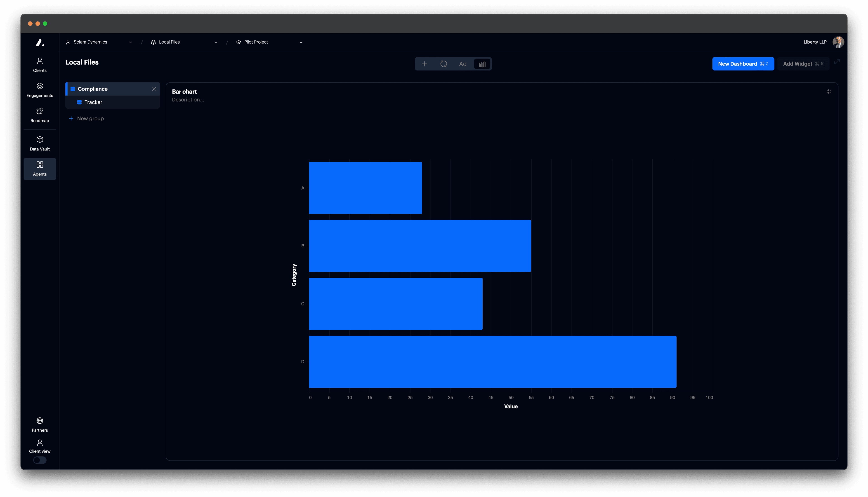Create a dashboard with New Dashboard button

pos(743,63)
